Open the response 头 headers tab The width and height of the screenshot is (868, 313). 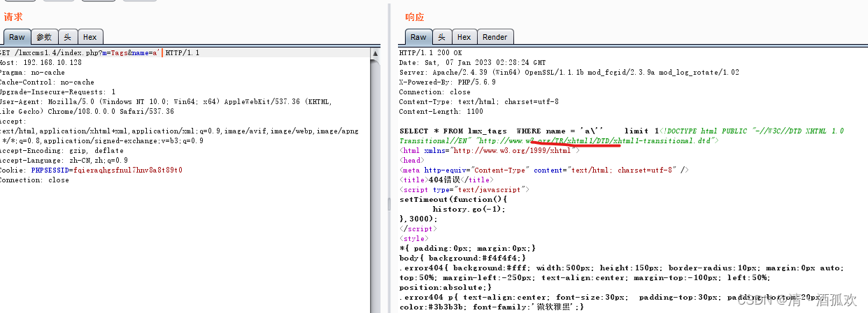pyautogui.click(x=442, y=37)
